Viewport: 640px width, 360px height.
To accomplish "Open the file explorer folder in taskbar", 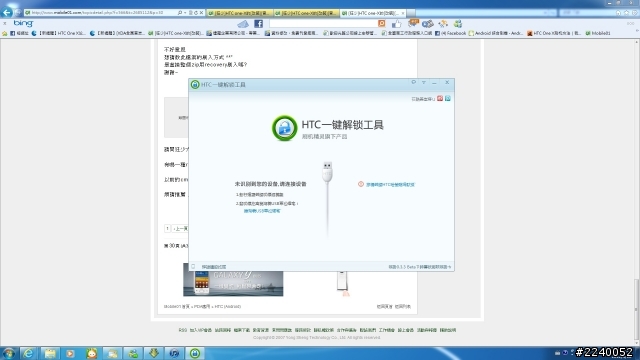I will (x=50, y=353).
